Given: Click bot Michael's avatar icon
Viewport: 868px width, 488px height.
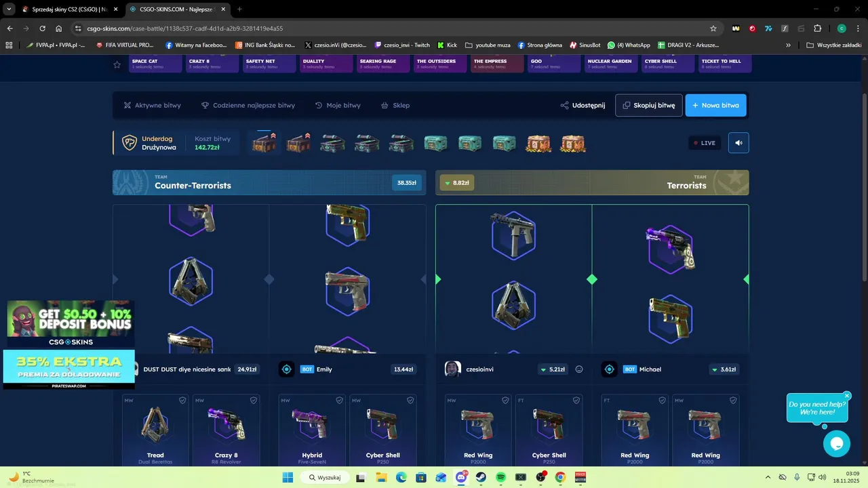Looking at the screenshot, I should click(609, 369).
